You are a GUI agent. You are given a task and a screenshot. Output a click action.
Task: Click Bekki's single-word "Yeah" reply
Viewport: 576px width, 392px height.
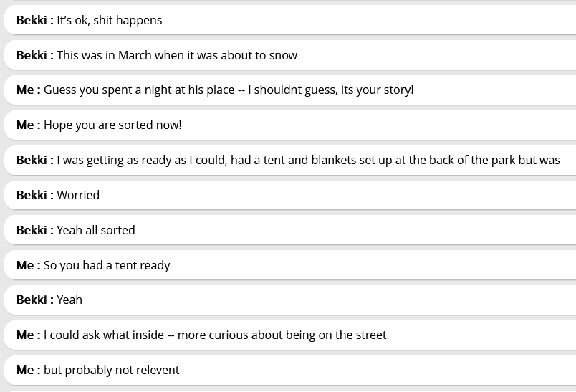69,300
